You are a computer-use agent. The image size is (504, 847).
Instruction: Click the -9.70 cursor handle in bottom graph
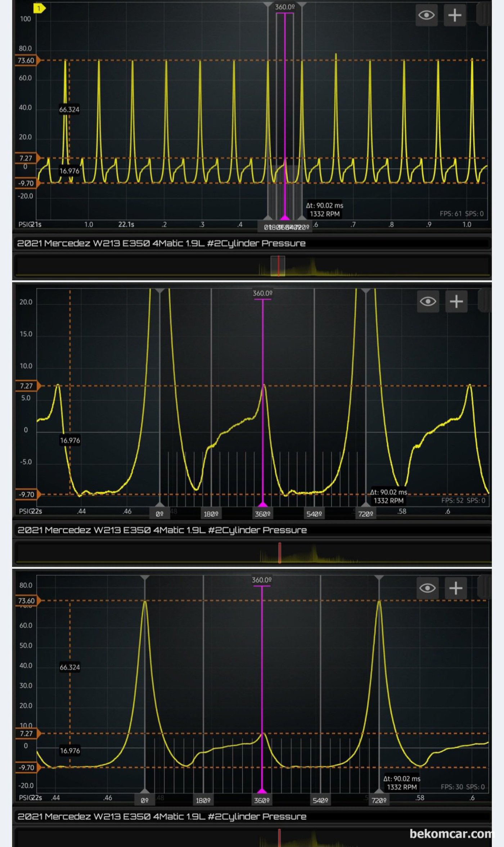(27, 767)
